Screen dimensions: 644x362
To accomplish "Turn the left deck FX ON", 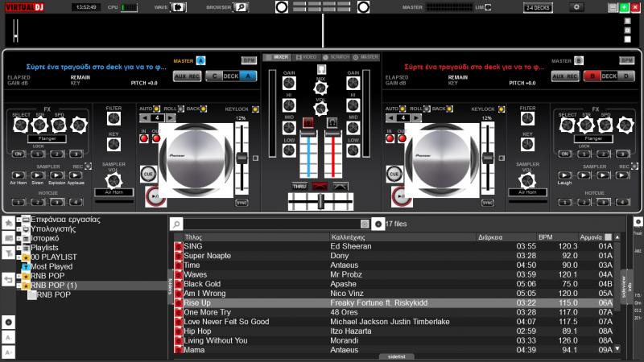I will [x=19, y=153].
